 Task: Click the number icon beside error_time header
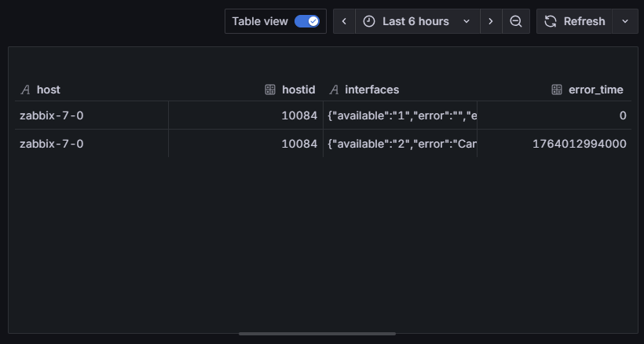pos(557,90)
